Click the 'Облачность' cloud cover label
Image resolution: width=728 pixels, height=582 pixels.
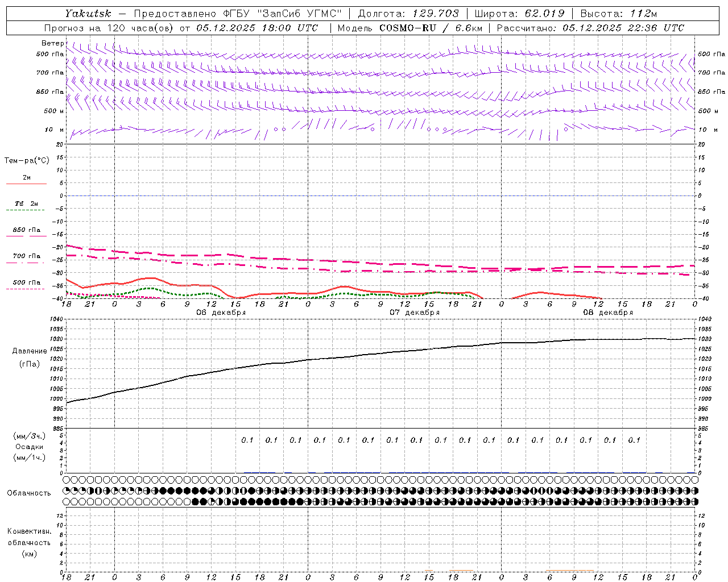(29, 493)
